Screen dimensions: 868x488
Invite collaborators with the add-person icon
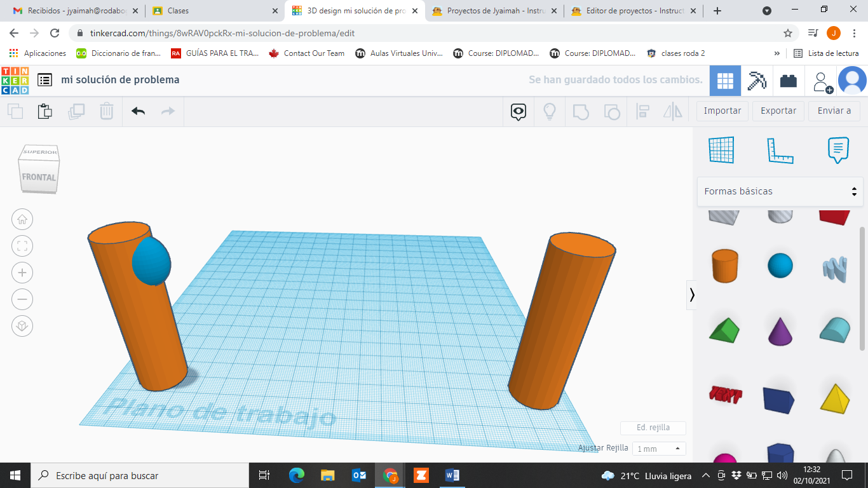(822, 81)
